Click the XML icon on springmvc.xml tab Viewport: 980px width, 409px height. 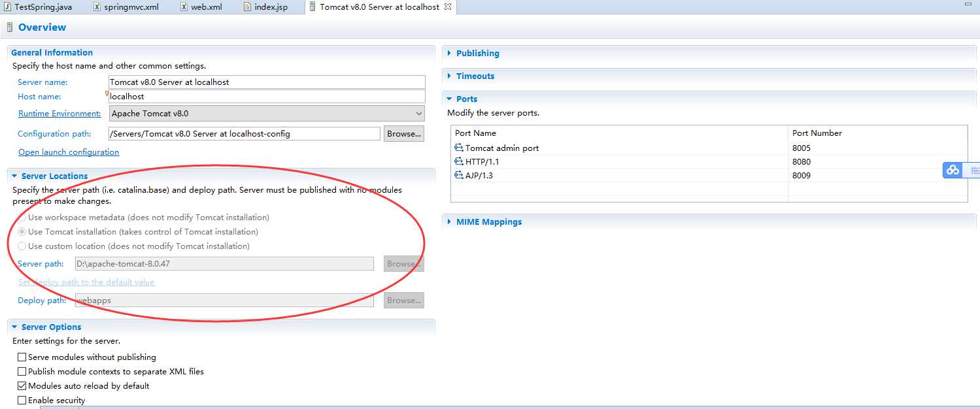pyautogui.click(x=97, y=7)
